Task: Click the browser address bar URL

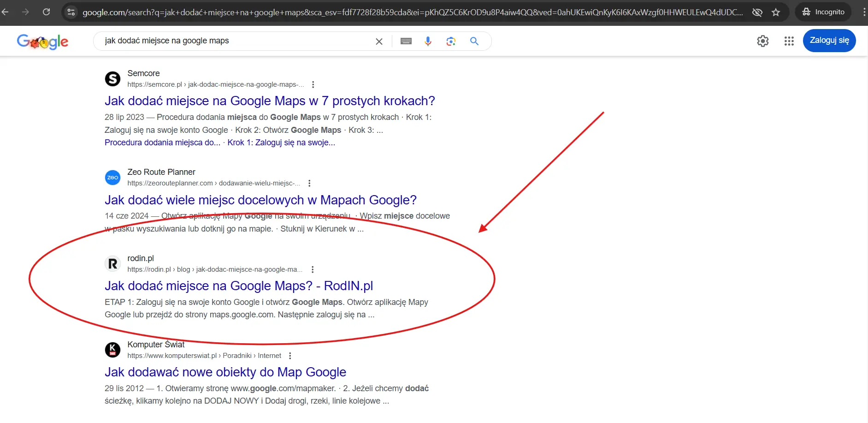Action: point(413,12)
